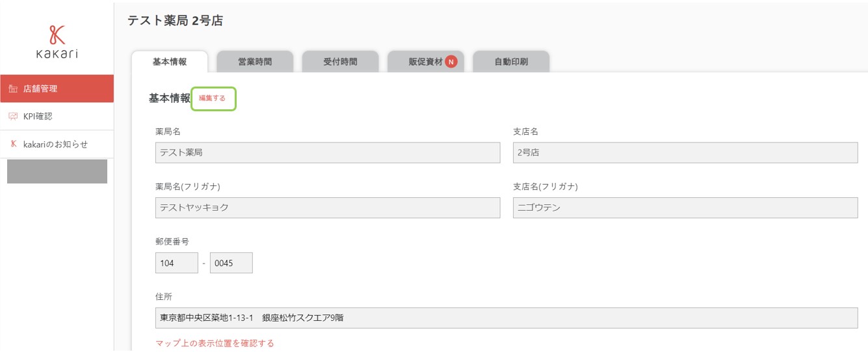Click the 支店名(フリガナ) label
The image size is (868, 352).
pyautogui.click(x=546, y=187)
